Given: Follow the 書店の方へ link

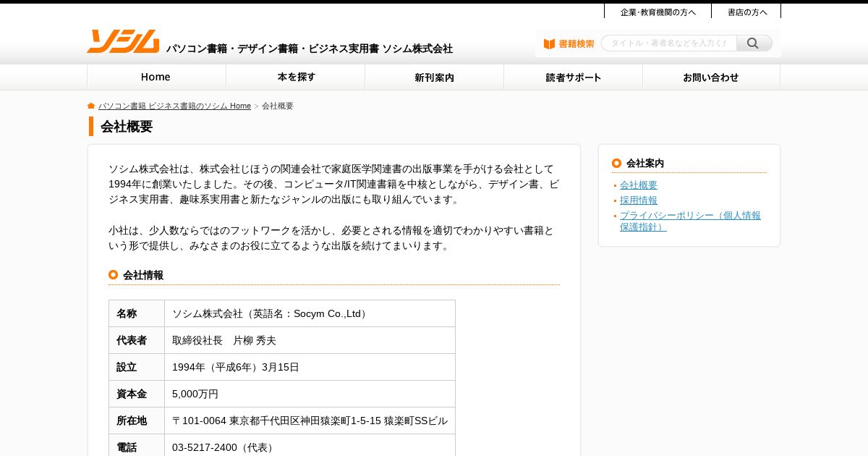Looking at the screenshot, I should [x=746, y=12].
